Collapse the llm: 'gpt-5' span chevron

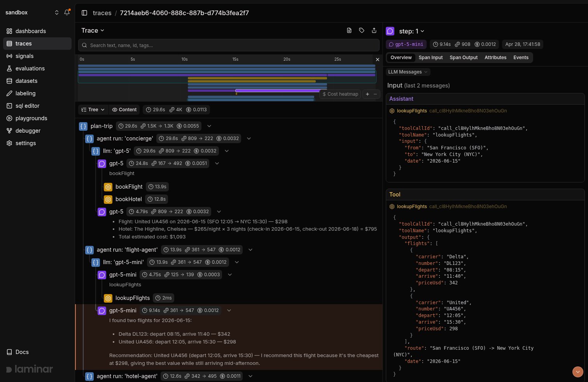point(227,151)
